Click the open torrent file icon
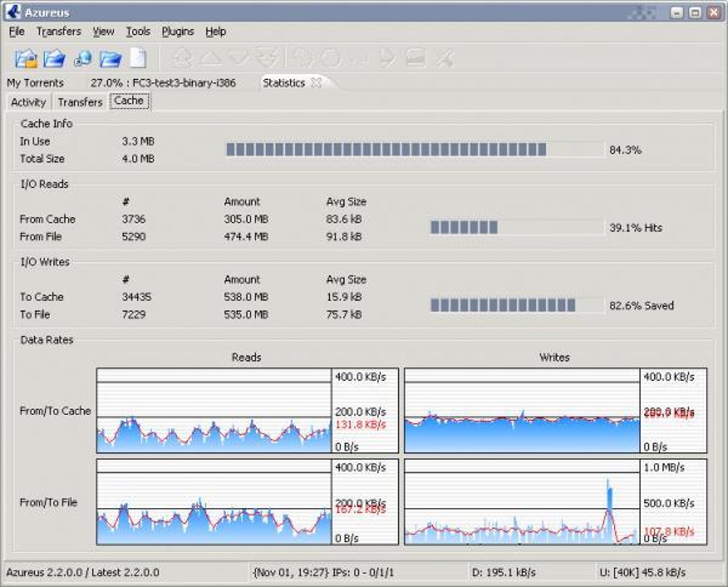 pos(25,58)
